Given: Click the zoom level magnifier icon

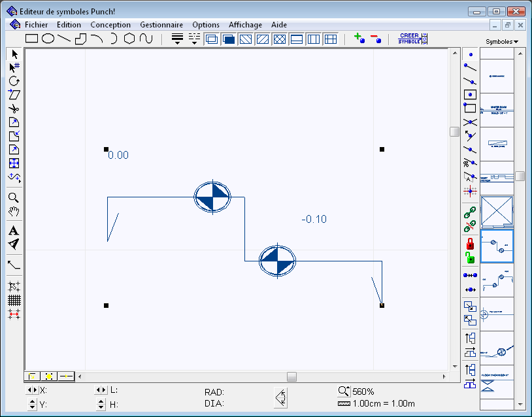Looking at the screenshot, I should click(x=344, y=391).
